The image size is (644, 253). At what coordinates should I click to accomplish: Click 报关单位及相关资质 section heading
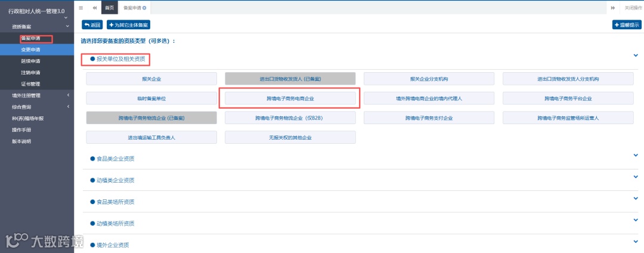click(120, 59)
